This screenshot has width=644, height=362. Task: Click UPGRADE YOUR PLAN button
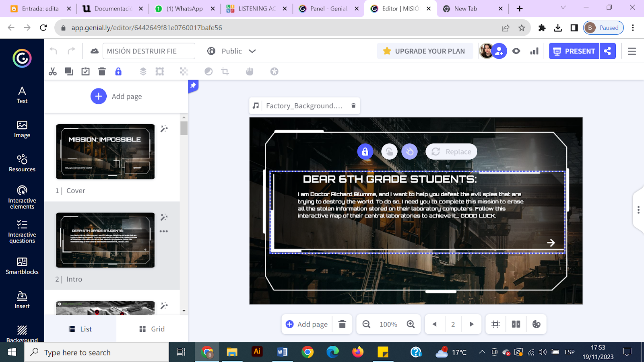click(x=425, y=51)
